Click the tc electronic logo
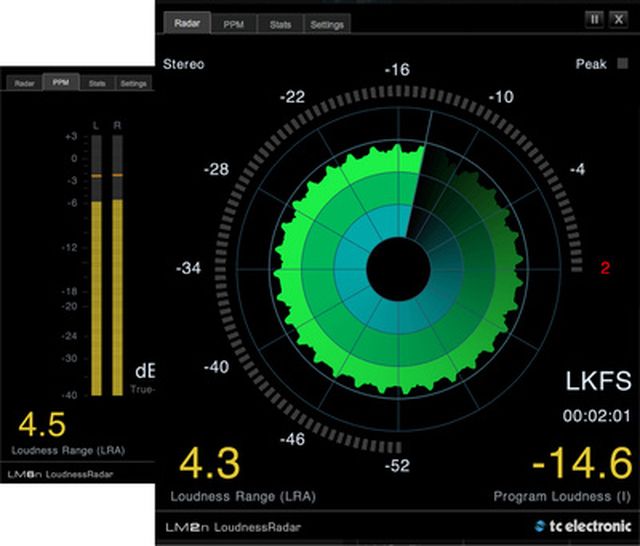Screen dimensions: 640x546 tap(583, 526)
